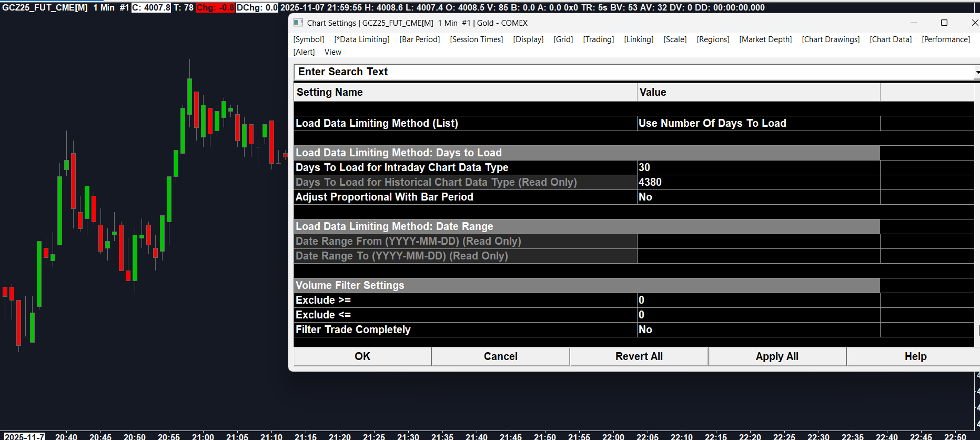980x440 pixels.
Task: Switch to [*Data Limiting] tab
Action: (362, 39)
